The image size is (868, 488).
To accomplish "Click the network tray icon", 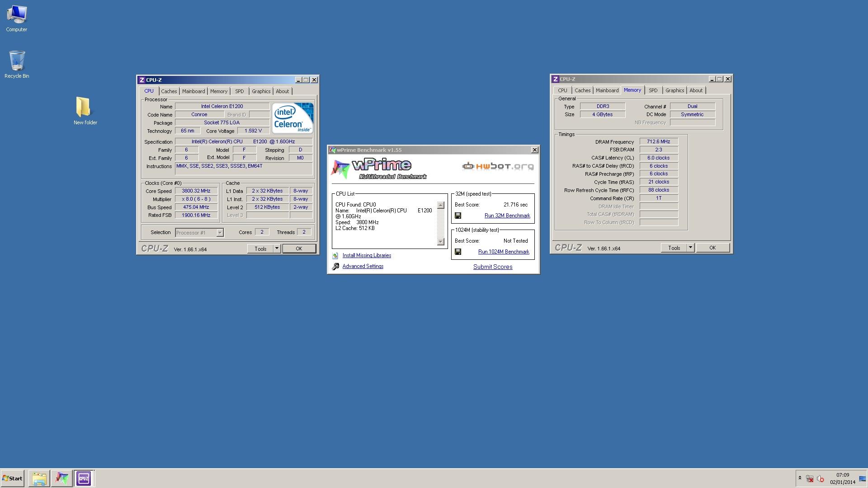I will pos(810,479).
